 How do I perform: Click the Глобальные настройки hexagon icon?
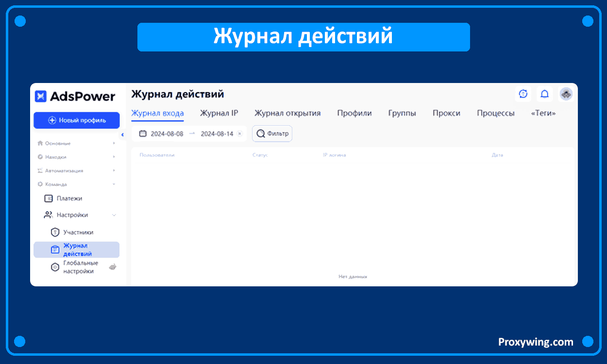[55, 267]
